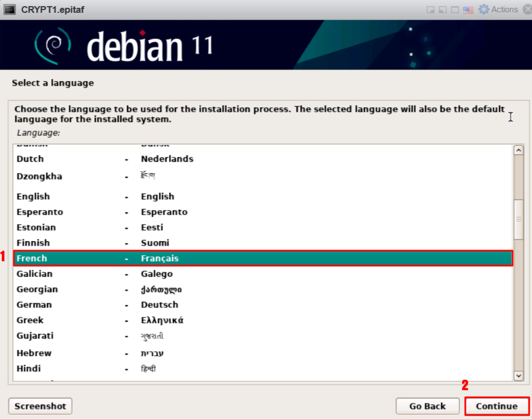Click the Debian swirl logo
Viewport: 532px width, 419px height.
pos(53,45)
